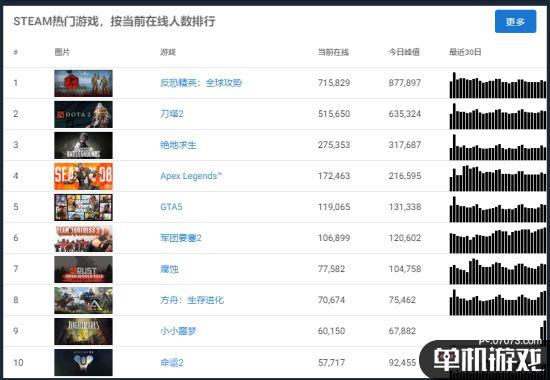This screenshot has height=380, width=550.
Task: Open the Apex Legends Season 08 thumbnail
Action: point(83,176)
